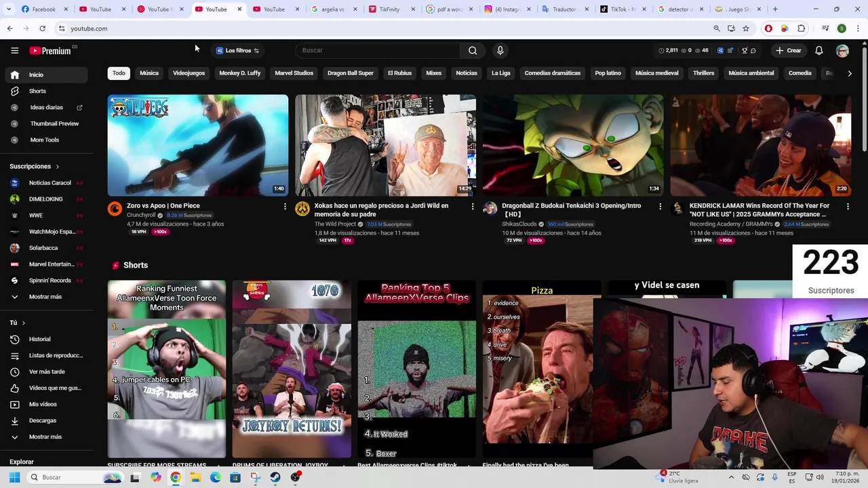
Task: Open the Chrome extensions puzzle icon
Action: pos(802,28)
